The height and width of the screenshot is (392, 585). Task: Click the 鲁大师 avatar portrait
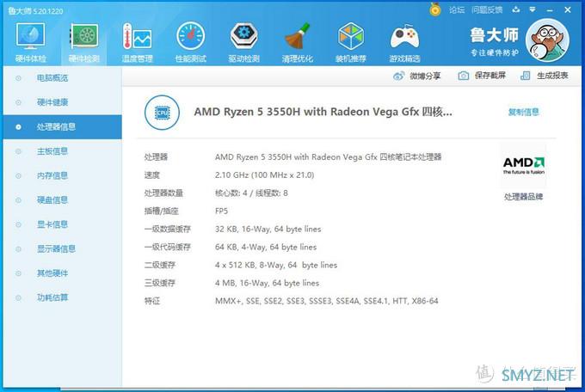click(547, 40)
